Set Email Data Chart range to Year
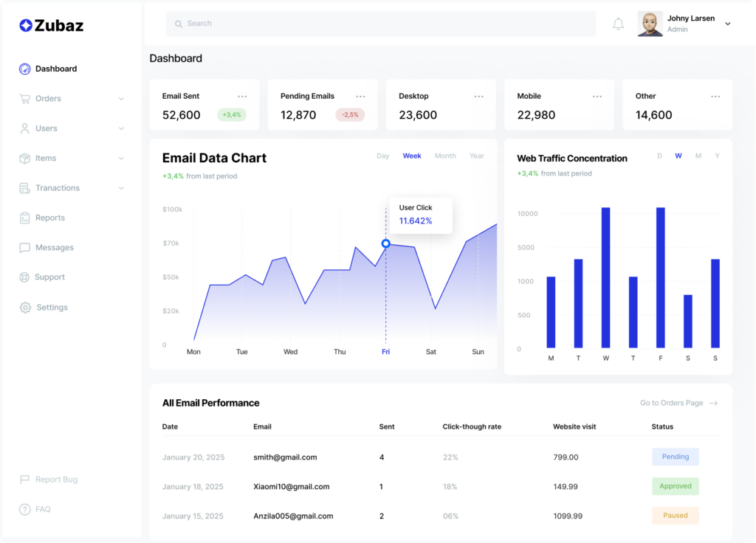Viewport: 756px width, 543px height. coord(477,156)
